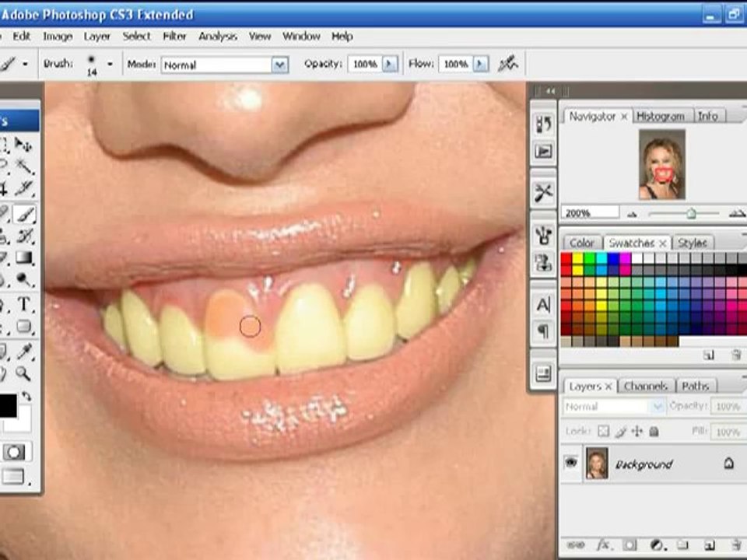Toggle lock transparent pixels
Viewport: 747px width, 560px height.
[x=604, y=432]
